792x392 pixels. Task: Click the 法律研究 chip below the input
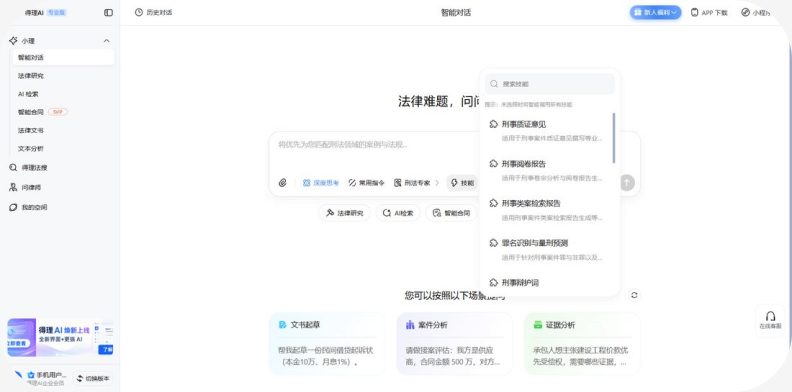[344, 213]
